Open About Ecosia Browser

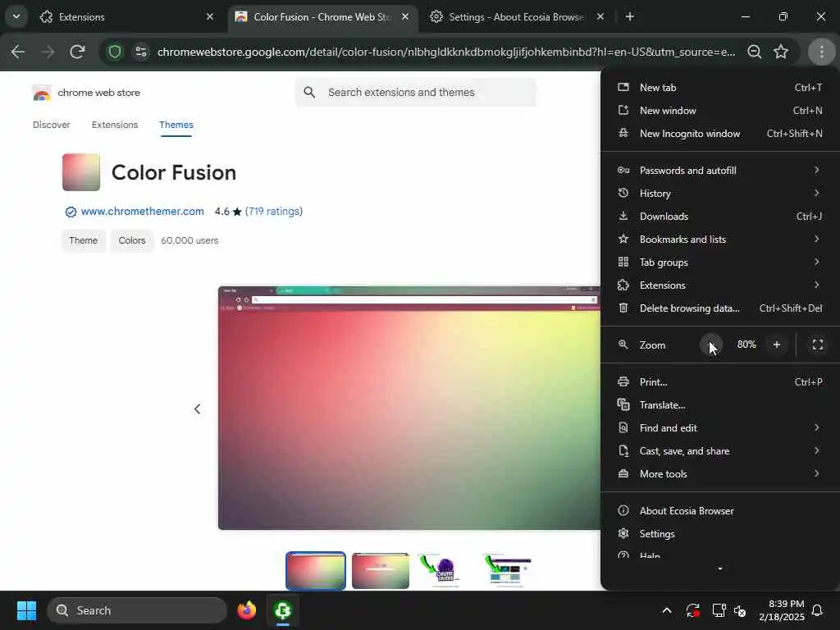pyautogui.click(x=720, y=511)
